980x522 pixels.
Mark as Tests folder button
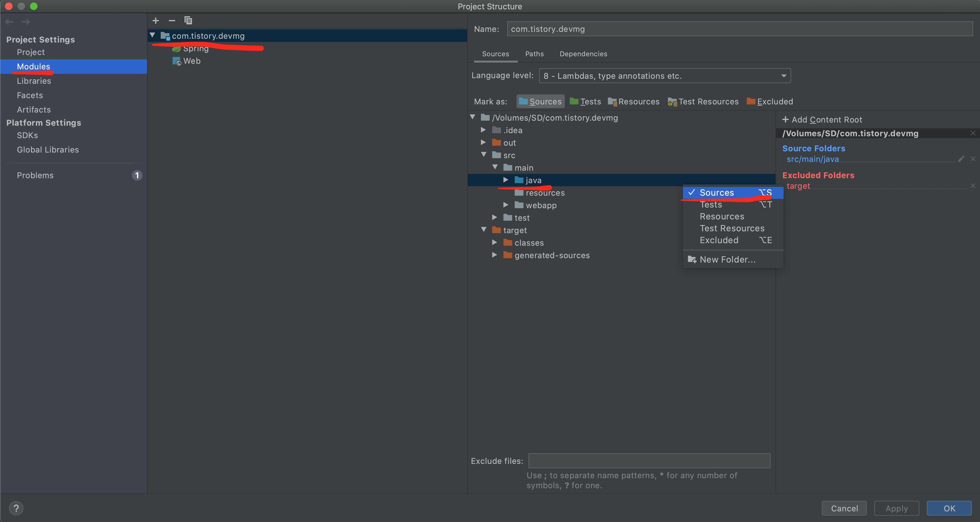pos(585,102)
